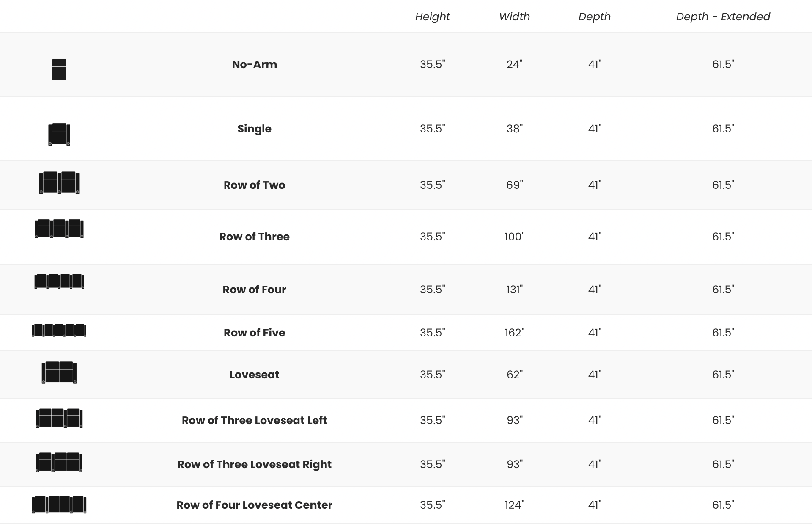Click the Row of Three Loveseat Left label
Screen dimensions: 812x524
pyautogui.click(x=254, y=420)
